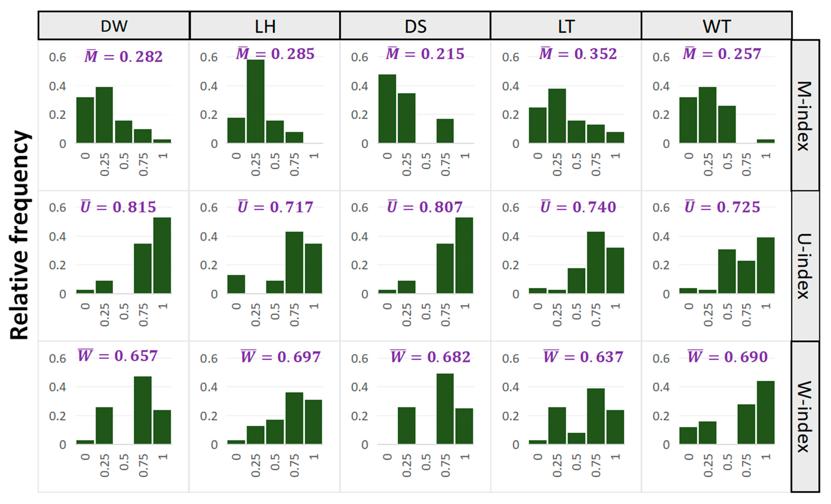Click the tallest bar in WT W-index chart

click(766, 412)
